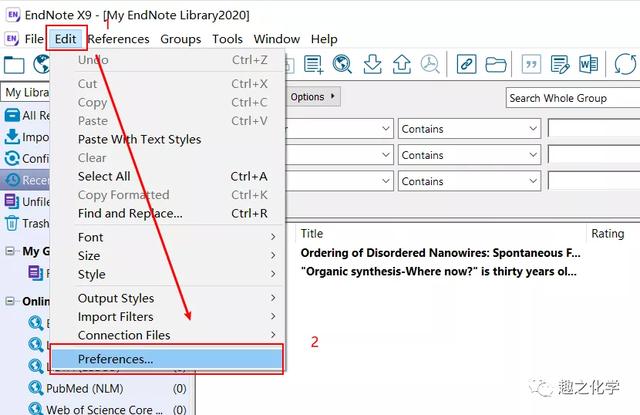
Task: Open the File menu
Action: click(34, 39)
